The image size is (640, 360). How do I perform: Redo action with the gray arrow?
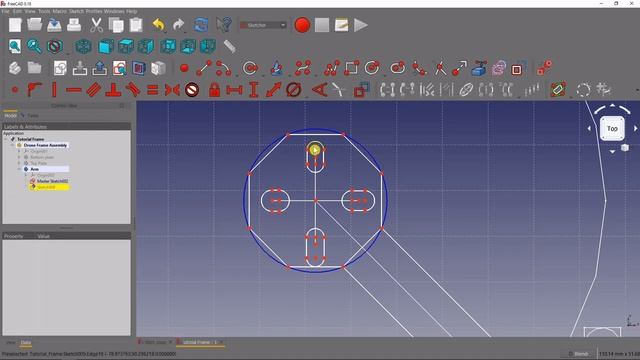click(178, 25)
